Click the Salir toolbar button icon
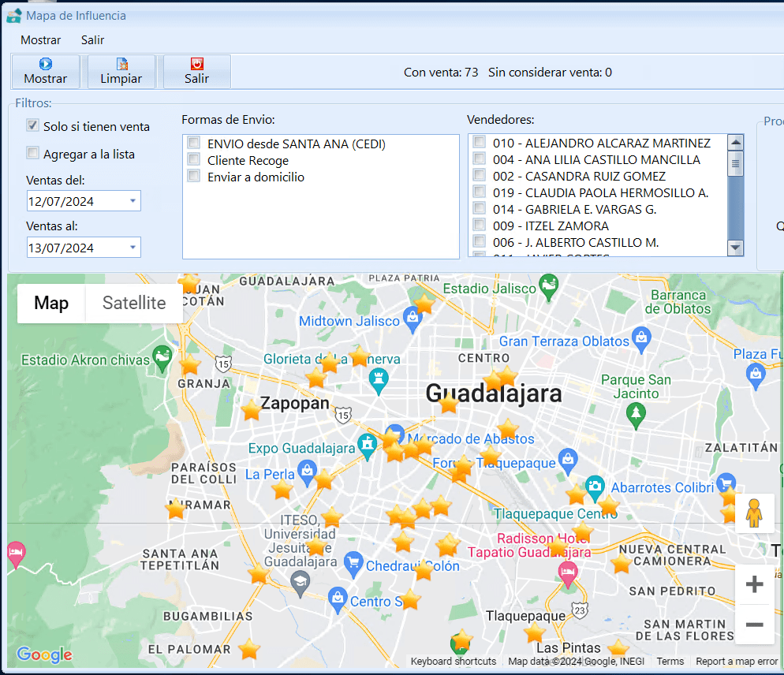Image resolution: width=784 pixels, height=675 pixels. 196,65
